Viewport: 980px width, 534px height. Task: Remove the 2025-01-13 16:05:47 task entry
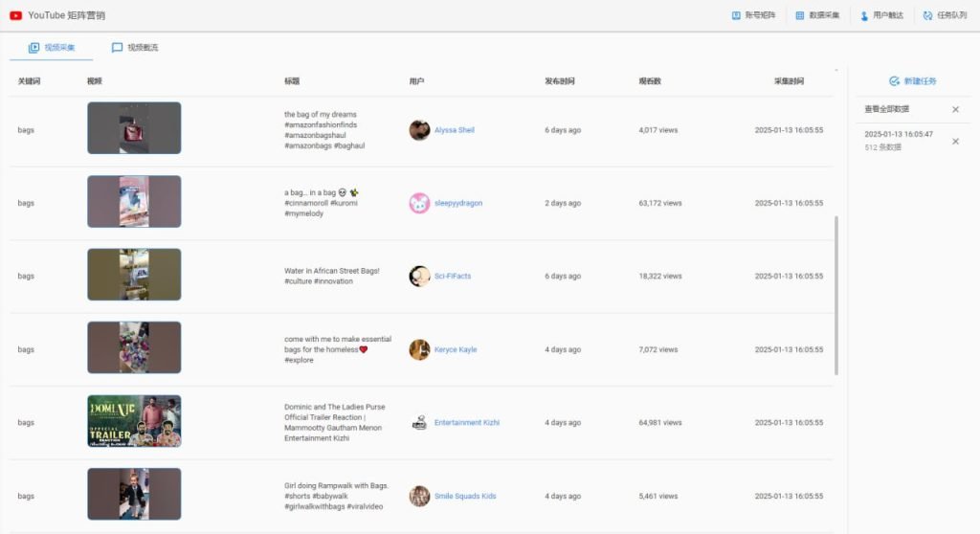pos(956,142)
